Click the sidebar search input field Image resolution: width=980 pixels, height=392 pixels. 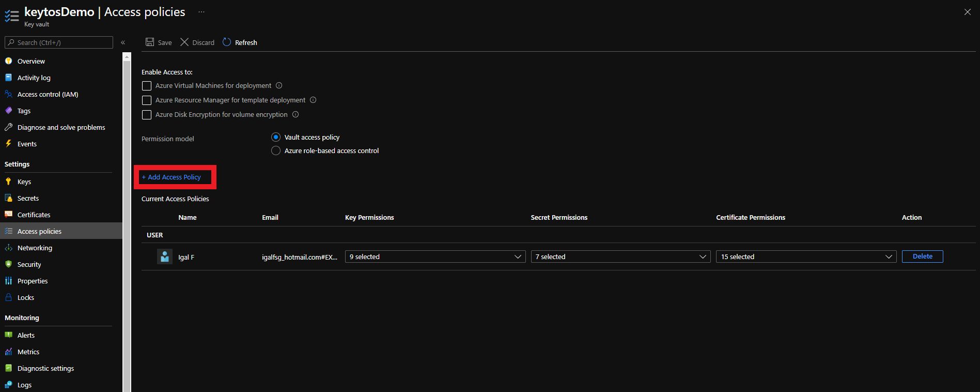pyautogui.click(x=59, y=42)
